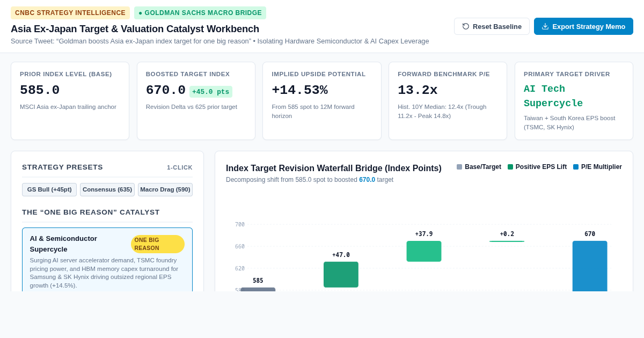This screenshot has height=338, width=644.
Task: Click the +14.53% implied upside value
Action: click(299, 90)
